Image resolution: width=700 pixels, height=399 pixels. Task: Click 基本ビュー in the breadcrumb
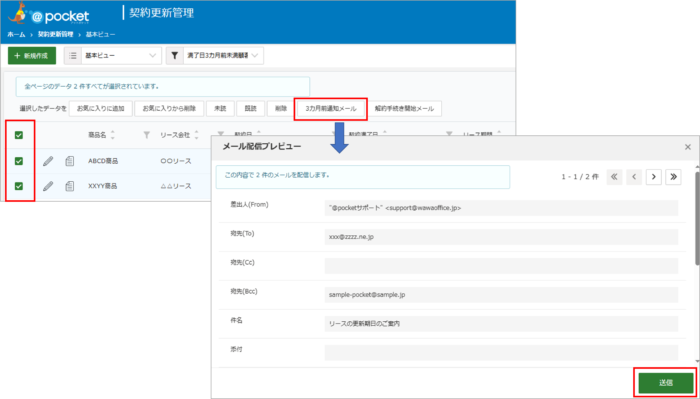point(100,34)
